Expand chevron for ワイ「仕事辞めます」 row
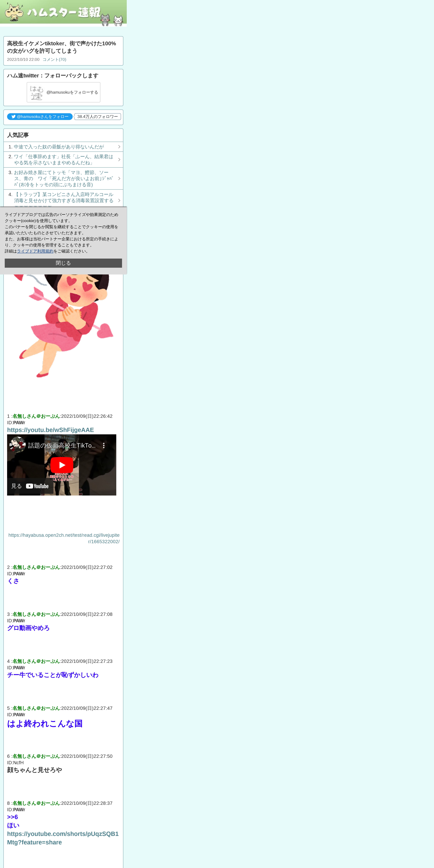 (x=119, y=160)
